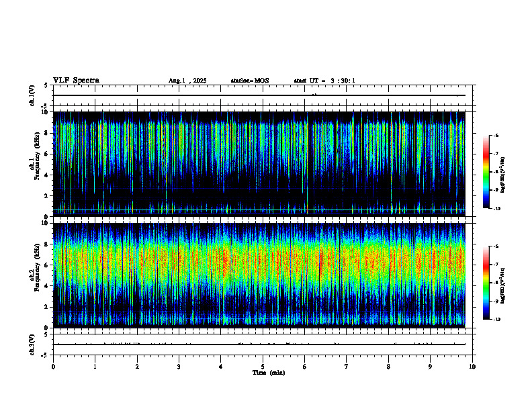The image size is (532, 411).
Task: Click the "4" tick on Time axis
Action: tap(221, 367)
